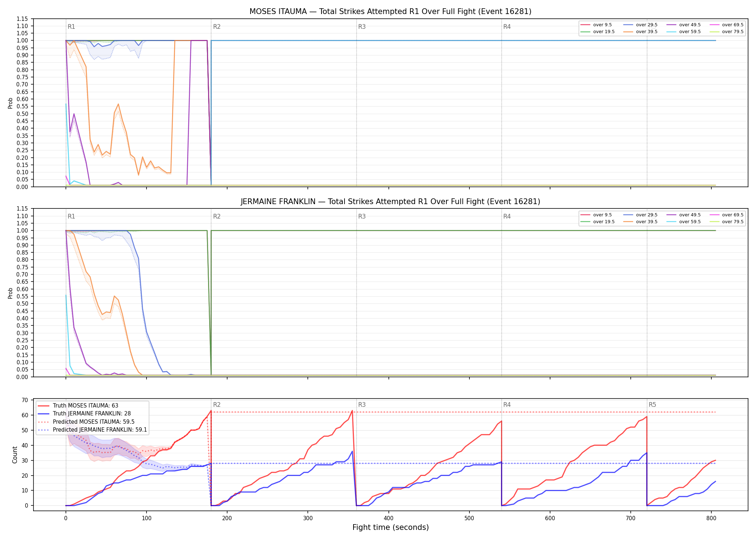Click the x-axis tick label 300
Viewport: 756px width, 540px height.
(308, 518)
